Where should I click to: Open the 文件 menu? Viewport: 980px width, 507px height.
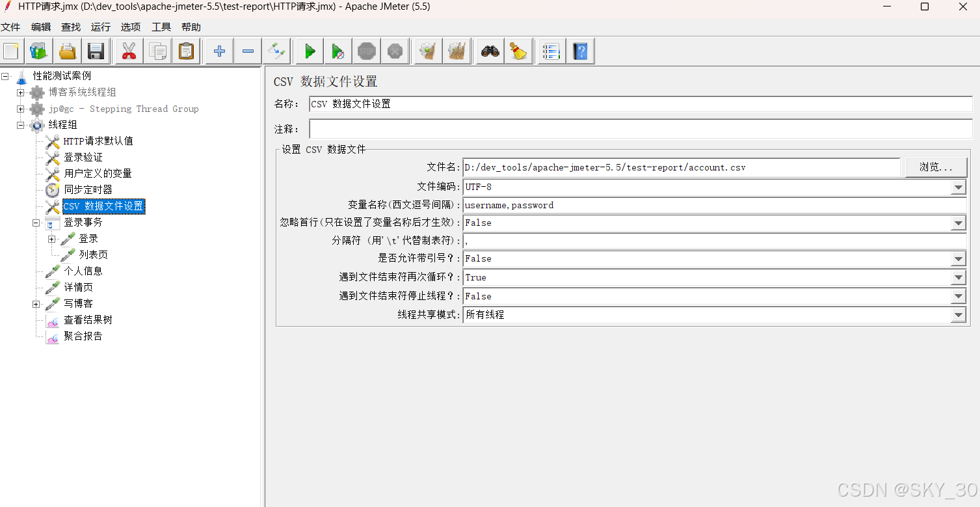10,27
